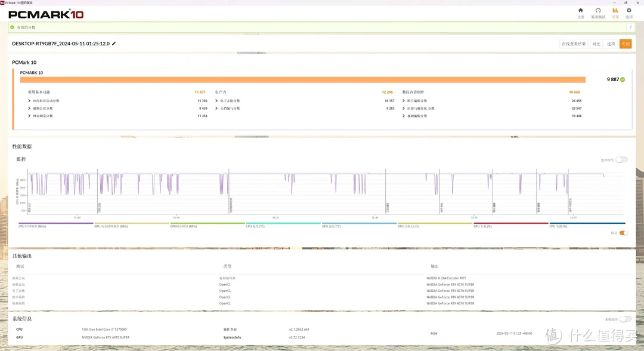Click the Options (选项) button beside Compare
This screenshot has width=644, height=351.
pos(611,44)
